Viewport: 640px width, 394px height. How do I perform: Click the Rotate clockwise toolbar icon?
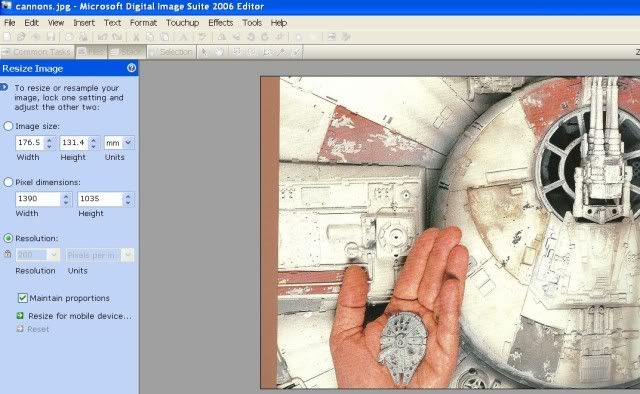265,37
